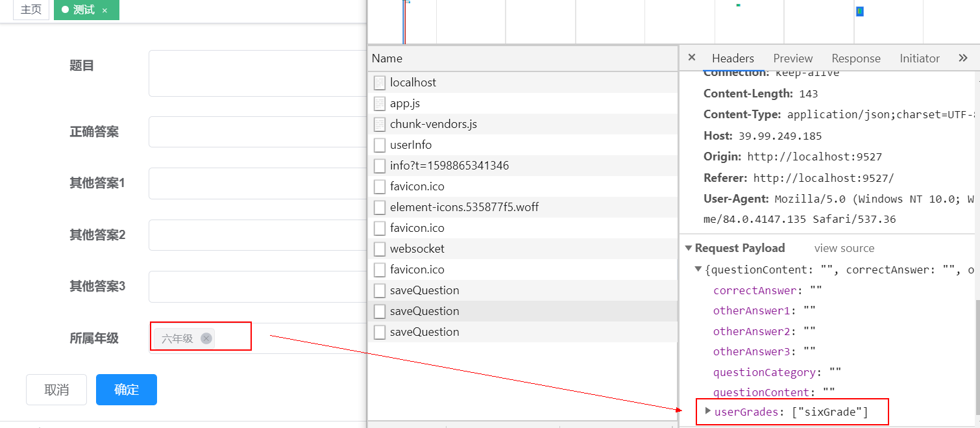Select the localhost request row
The height and width of the screenshot is (428, 980).
tap(523, 82)
